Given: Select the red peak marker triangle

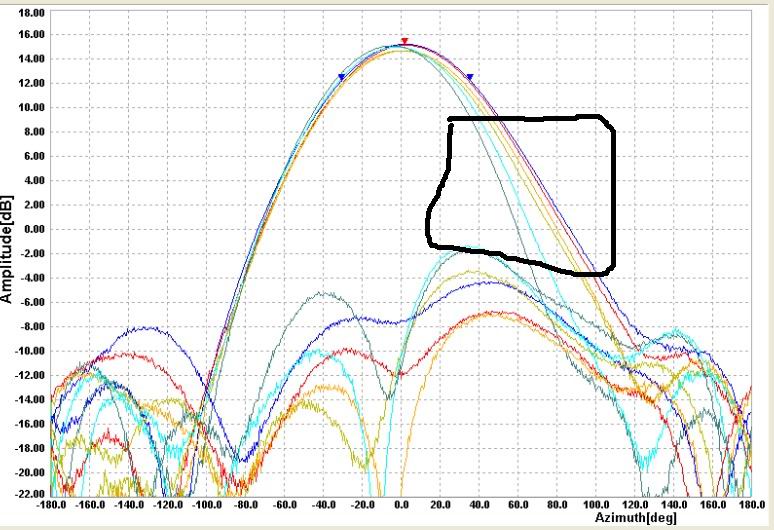Looking at the screenshot, I should pos(405,41).
